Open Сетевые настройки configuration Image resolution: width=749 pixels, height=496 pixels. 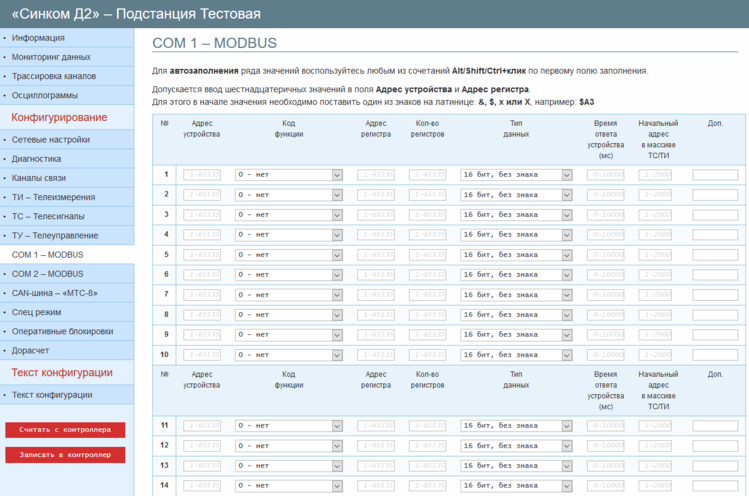51,140
